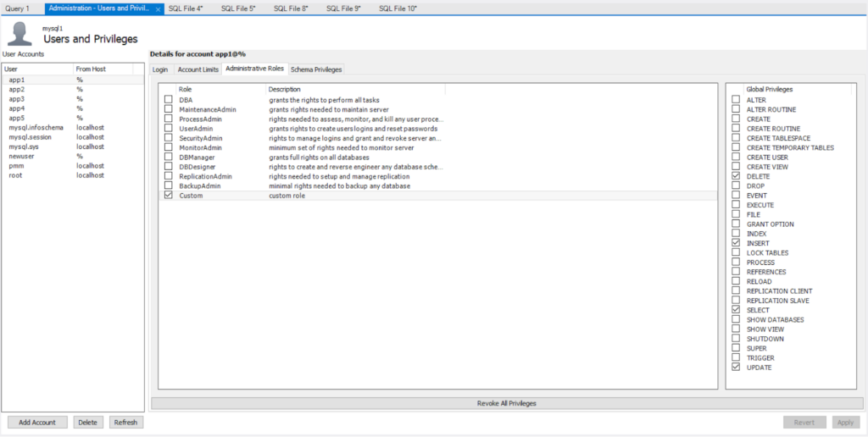
Task: Close the Administration Users and Privileges tab
Action: 159,8
